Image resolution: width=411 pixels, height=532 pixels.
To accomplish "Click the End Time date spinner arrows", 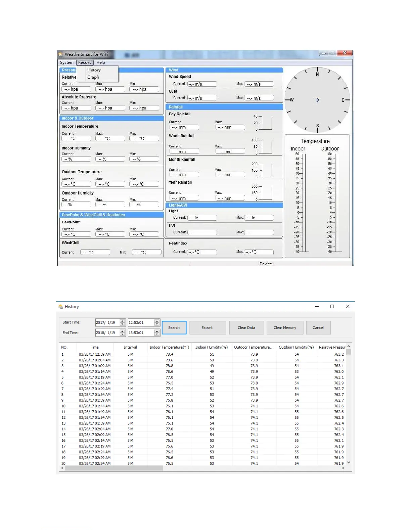I will (x=123, y=333).
